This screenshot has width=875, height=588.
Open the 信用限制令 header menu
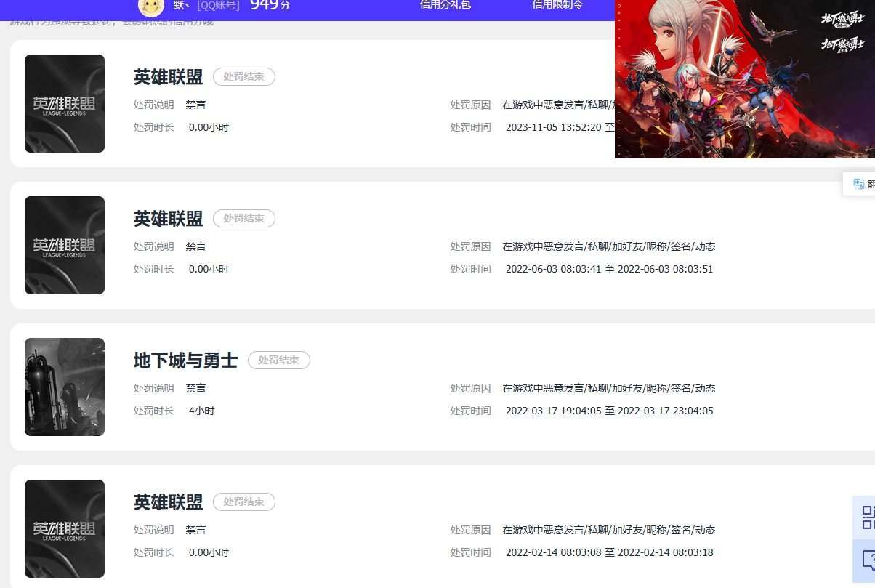[x=557, y=4]
